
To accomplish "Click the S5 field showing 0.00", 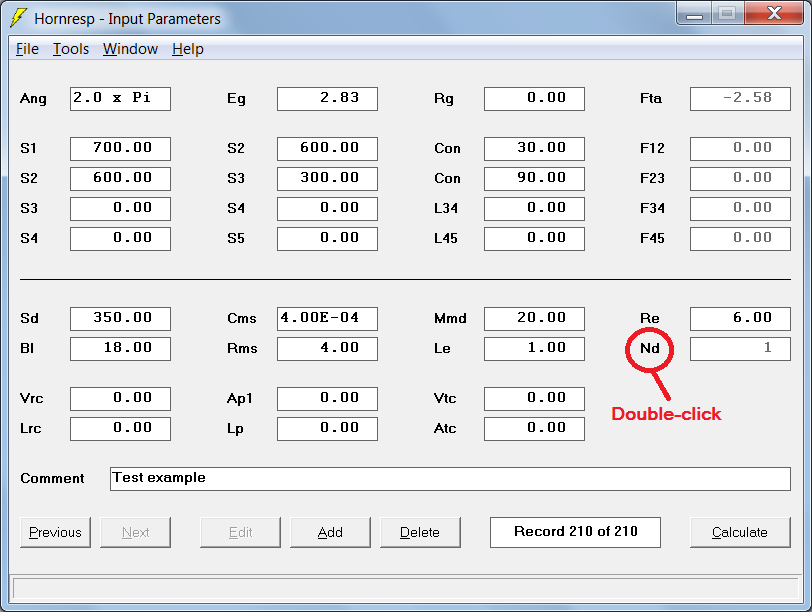I will 327,239.
